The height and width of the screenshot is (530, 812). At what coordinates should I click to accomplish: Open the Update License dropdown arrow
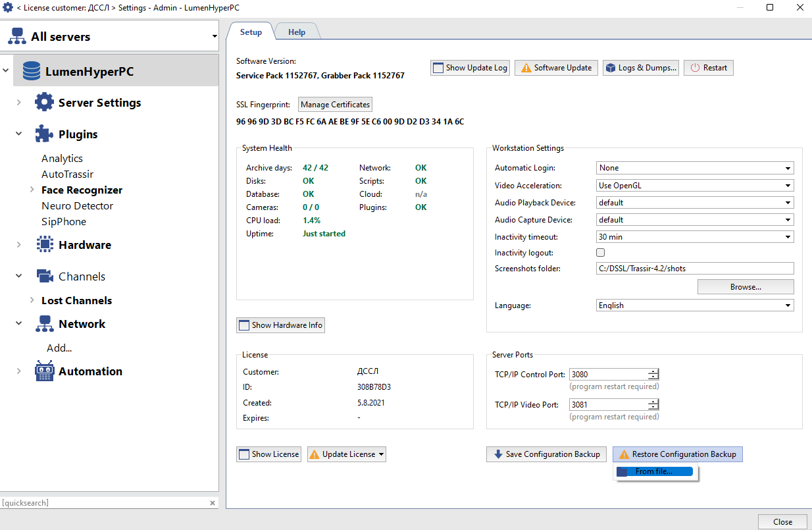tap(381, 454)
